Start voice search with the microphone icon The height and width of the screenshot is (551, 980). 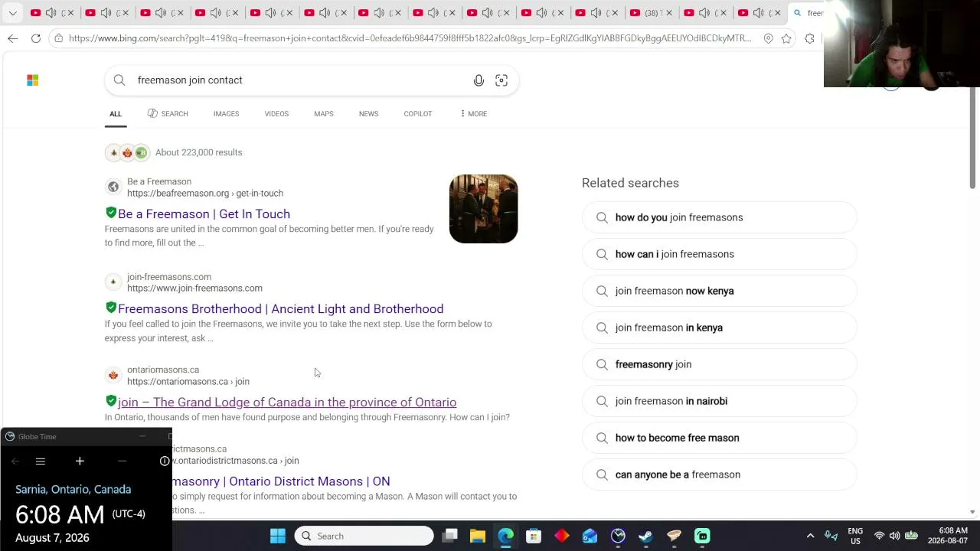click(x=479, y=80)
